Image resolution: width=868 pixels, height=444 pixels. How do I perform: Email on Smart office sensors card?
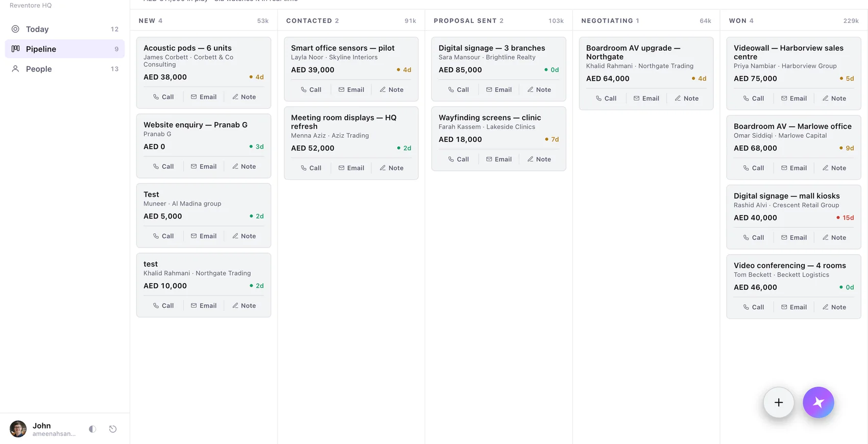click(351, 90)
